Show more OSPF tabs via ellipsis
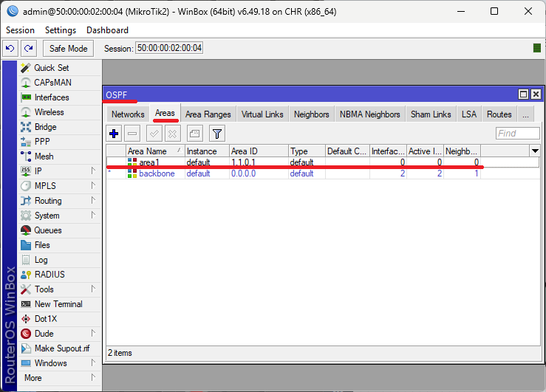Screen dimensions: 546x392 [525, 114]
